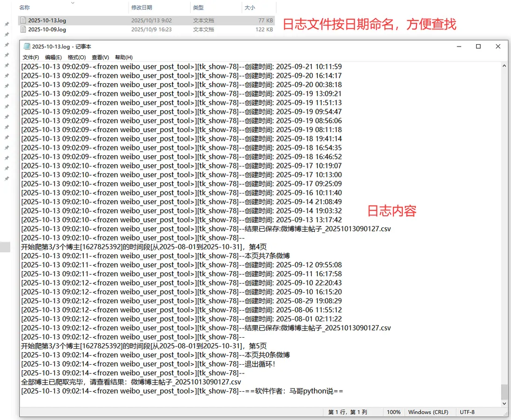
Task: Sort files by 修改日期 column header
Action: click(141, 7)
